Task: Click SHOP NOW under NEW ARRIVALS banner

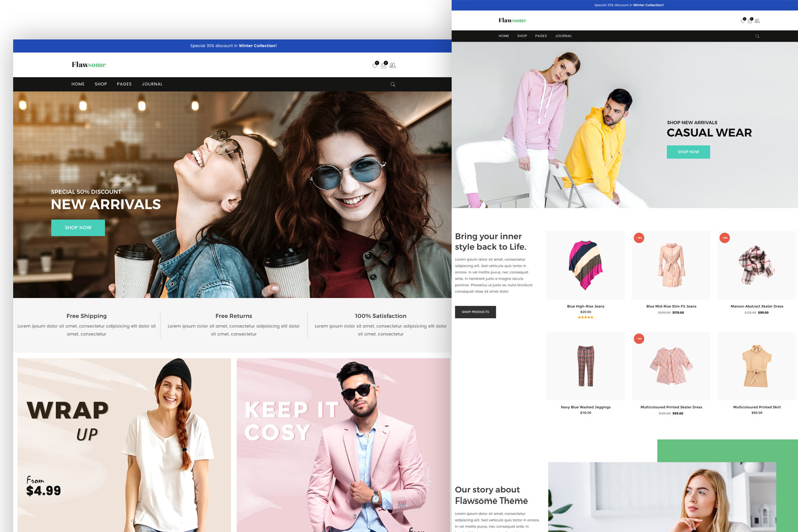Action: point(78,227)
